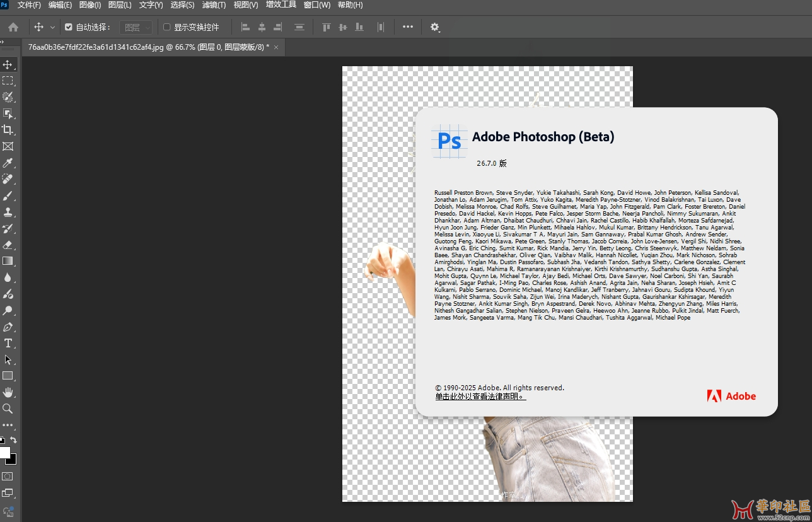Select the Blur tool
The height and width of the screenshot is (522, 812).
(8, 277)
